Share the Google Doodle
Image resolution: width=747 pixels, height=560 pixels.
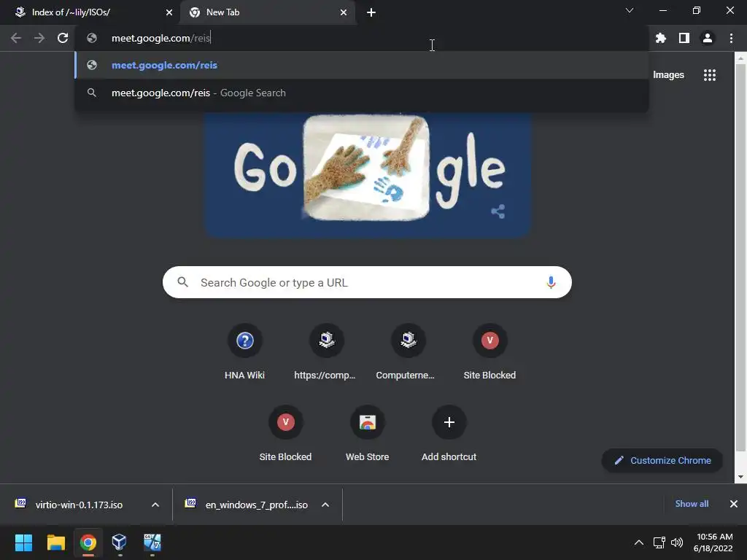[x=498, y=211]
